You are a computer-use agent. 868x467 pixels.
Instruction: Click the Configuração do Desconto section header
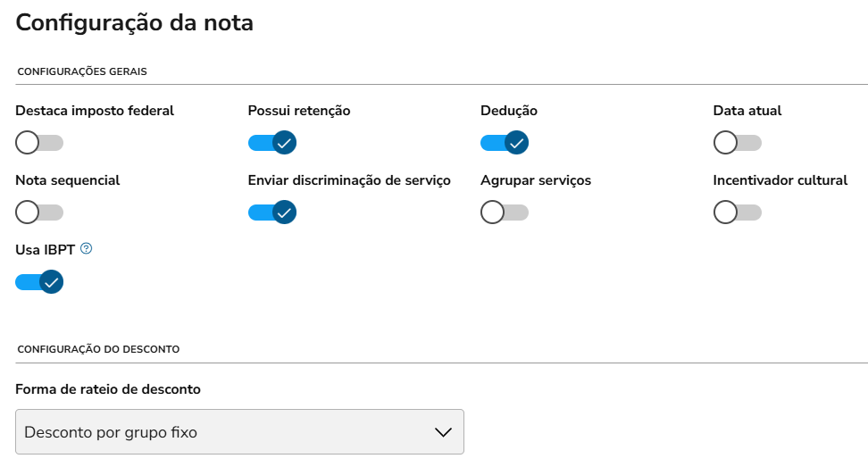coord(98,349)
